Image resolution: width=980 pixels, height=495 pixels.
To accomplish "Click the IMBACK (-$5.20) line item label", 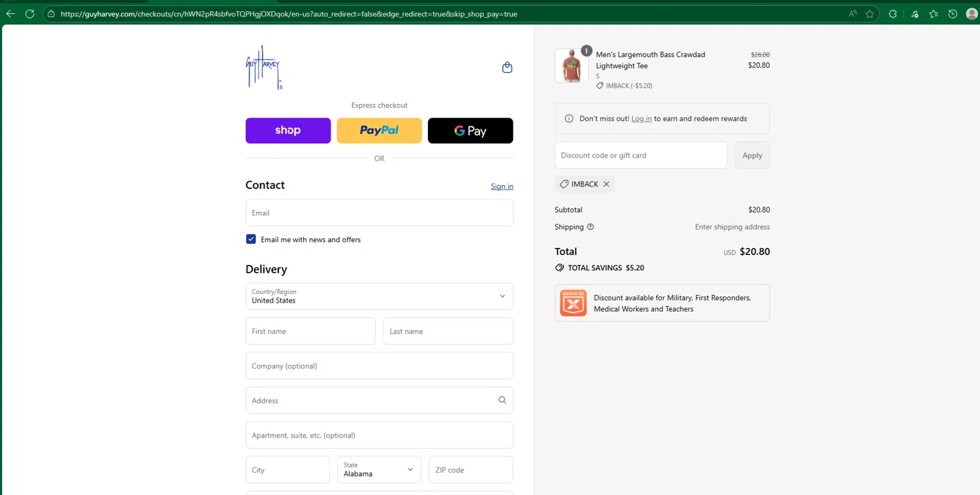I will tap(625, 86).
